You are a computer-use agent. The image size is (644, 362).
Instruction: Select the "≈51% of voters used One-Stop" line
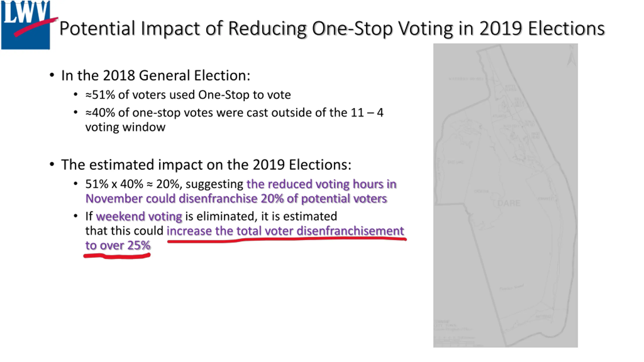tap(188, 95)
